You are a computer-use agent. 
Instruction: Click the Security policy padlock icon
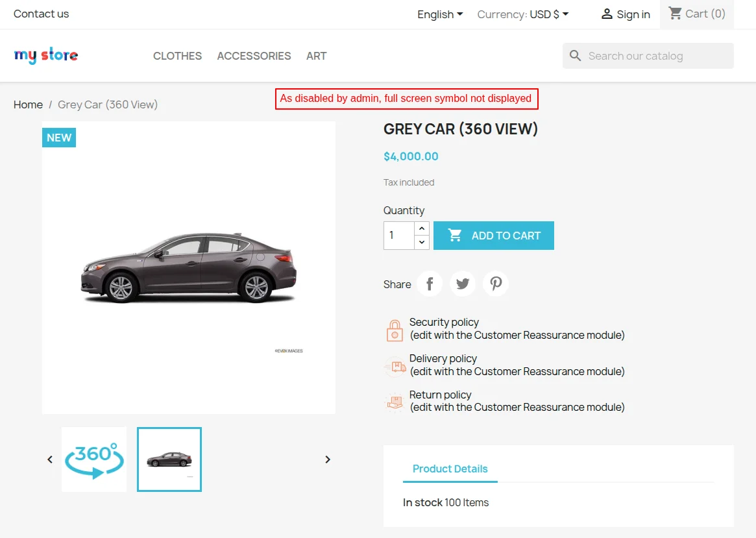[x=395, y=330]
